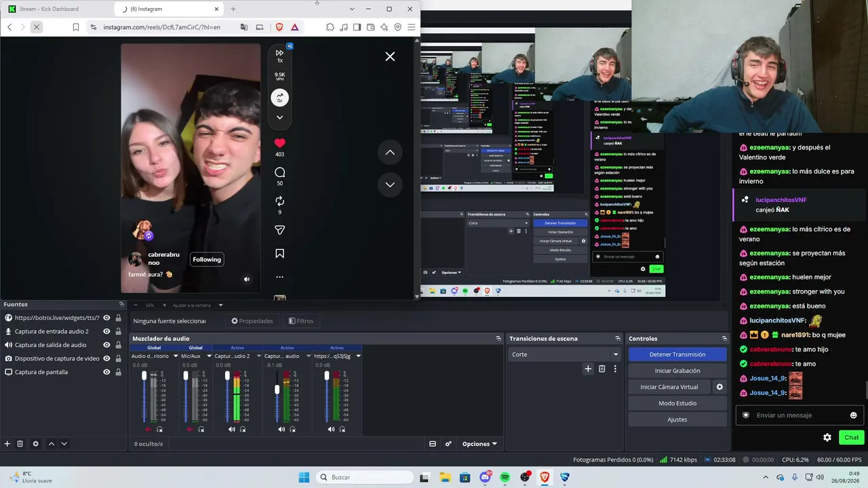Select the Instagram browser tab
This screenshot has width=868, height=488.
click(170, 9)
